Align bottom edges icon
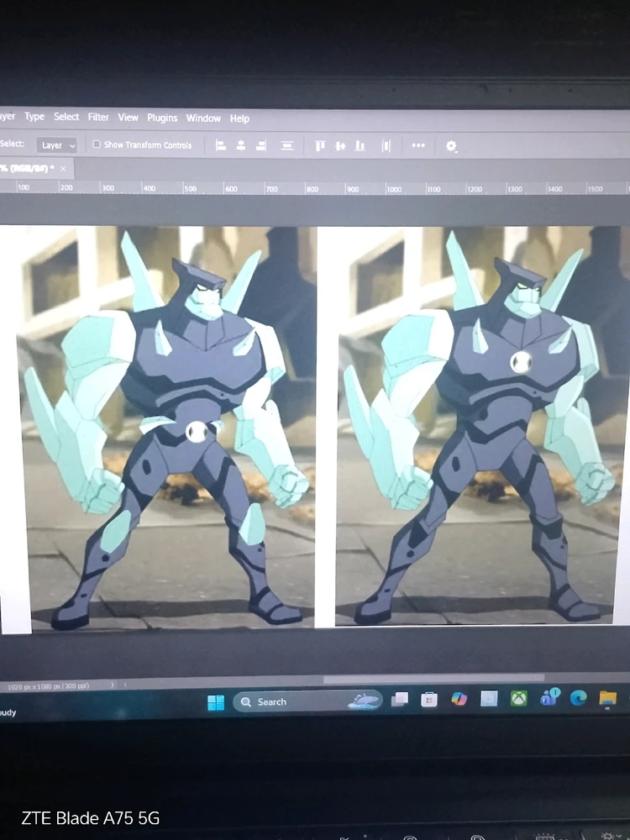Screen dimensions: 630x840 (360, 145)
